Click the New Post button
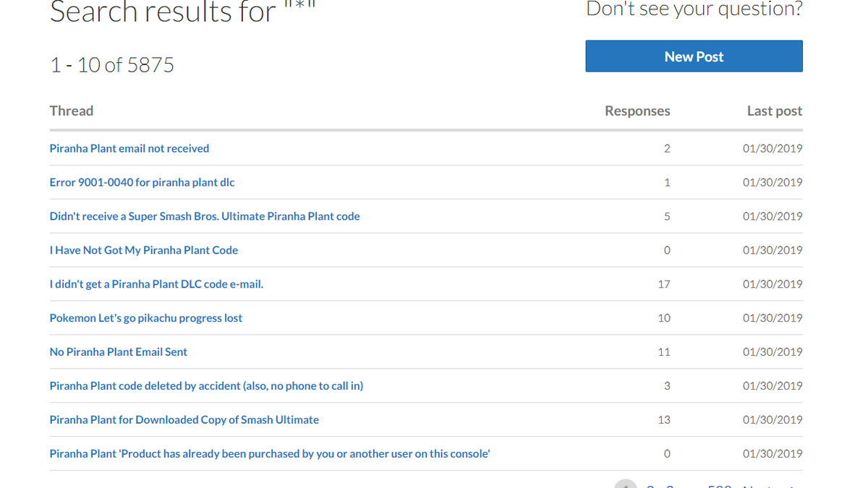The height and width of the screenshot is (488, 868). 694,56
